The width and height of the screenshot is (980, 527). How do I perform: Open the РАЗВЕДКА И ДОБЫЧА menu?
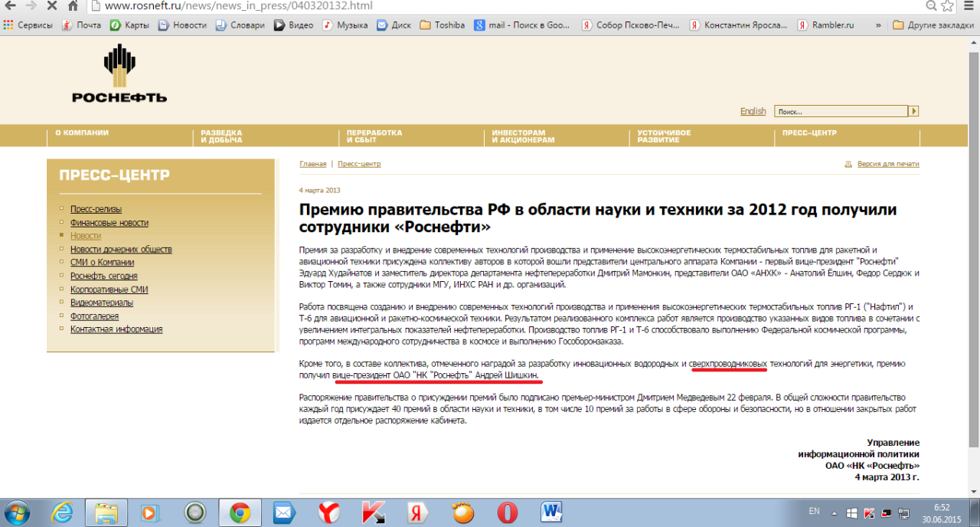tap(222, 136)
